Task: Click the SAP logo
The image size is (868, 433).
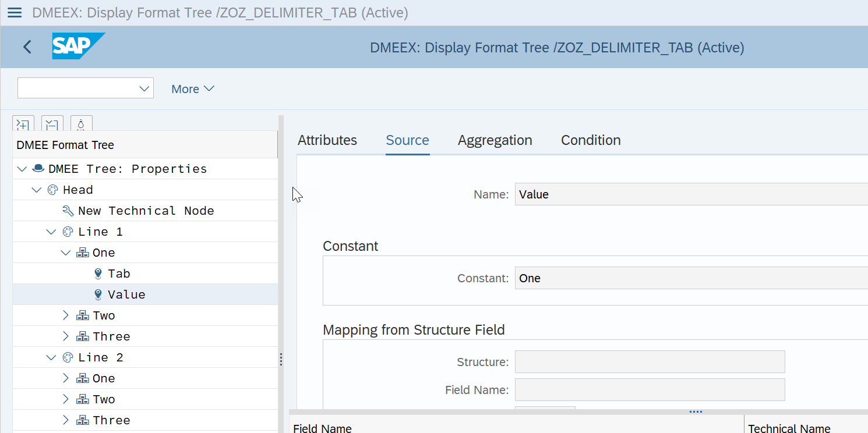Action: 78,47
